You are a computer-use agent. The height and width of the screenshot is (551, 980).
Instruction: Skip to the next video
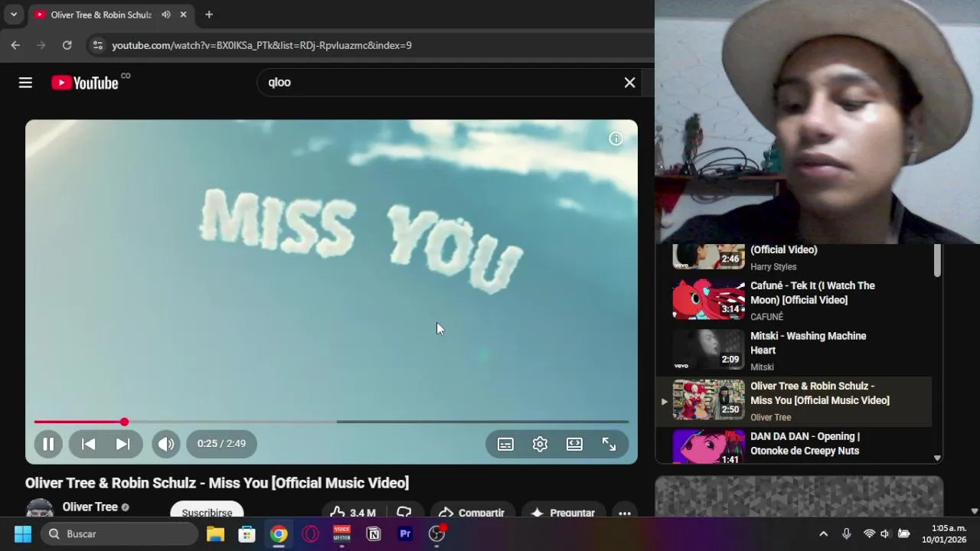click(122, 444)
